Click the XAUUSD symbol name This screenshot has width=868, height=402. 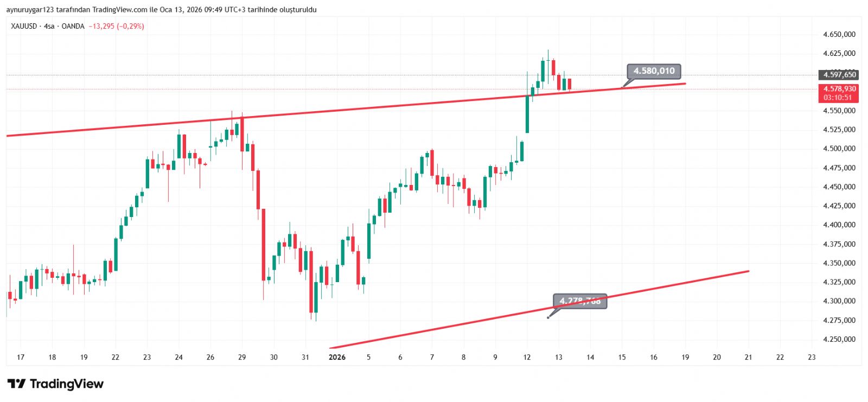(24, 26)
